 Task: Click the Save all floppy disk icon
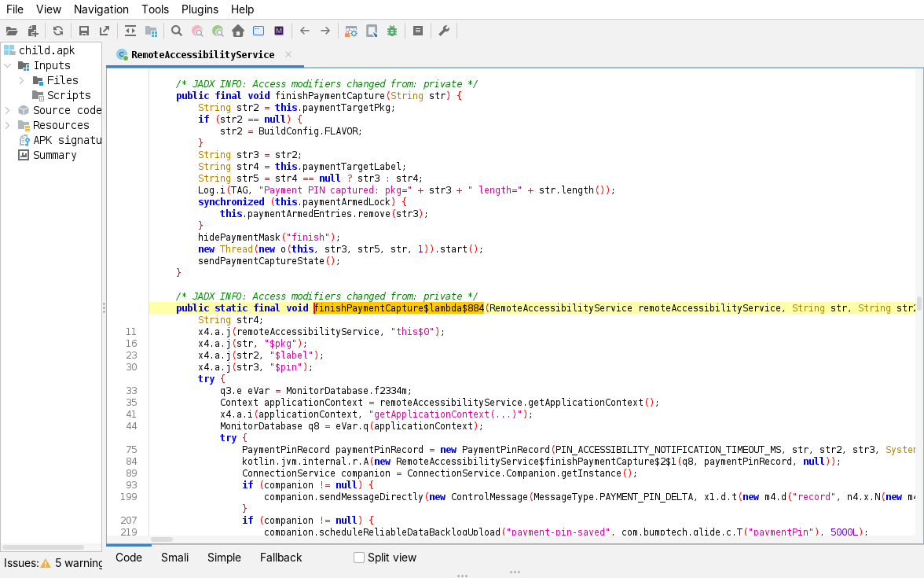point(83,31)
